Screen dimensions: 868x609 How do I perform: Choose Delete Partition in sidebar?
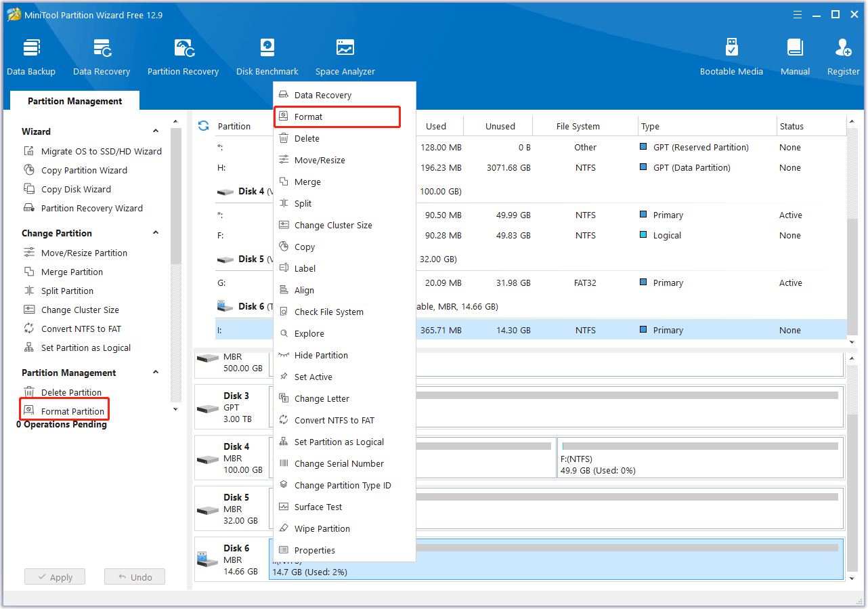(x=62, y=392)
